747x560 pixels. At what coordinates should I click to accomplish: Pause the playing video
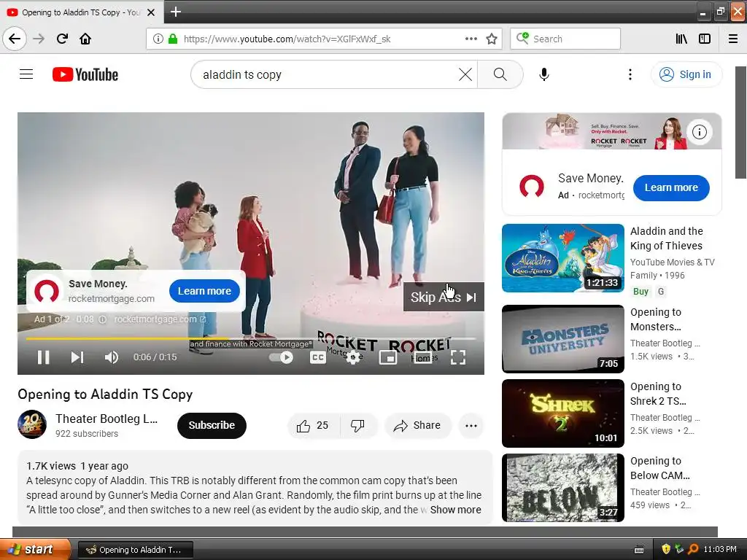click(x=43, y=357)
